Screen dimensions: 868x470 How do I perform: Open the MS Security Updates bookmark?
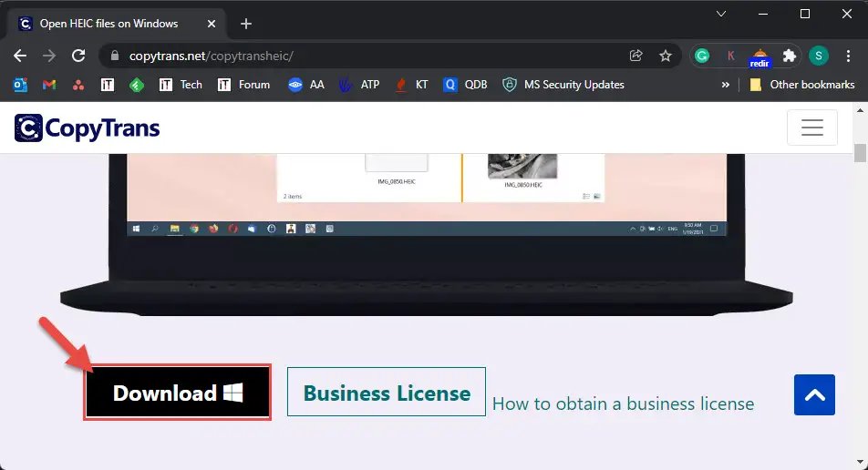563,85
